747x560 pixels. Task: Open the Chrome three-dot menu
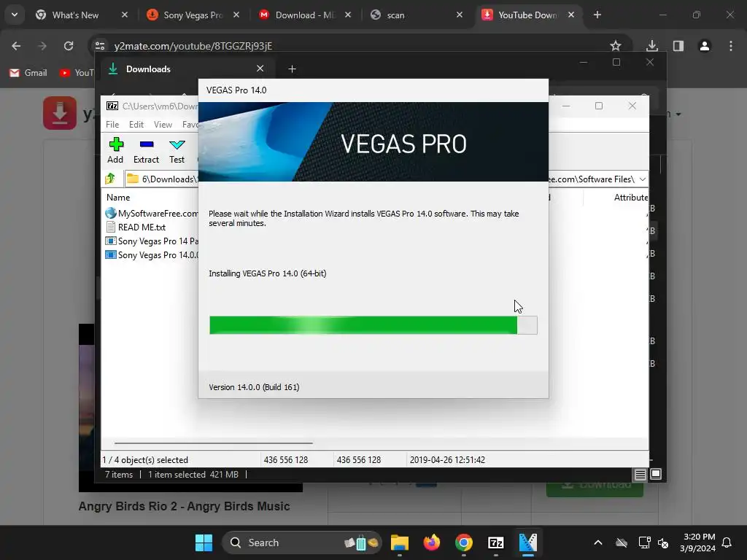coord(731,46)
